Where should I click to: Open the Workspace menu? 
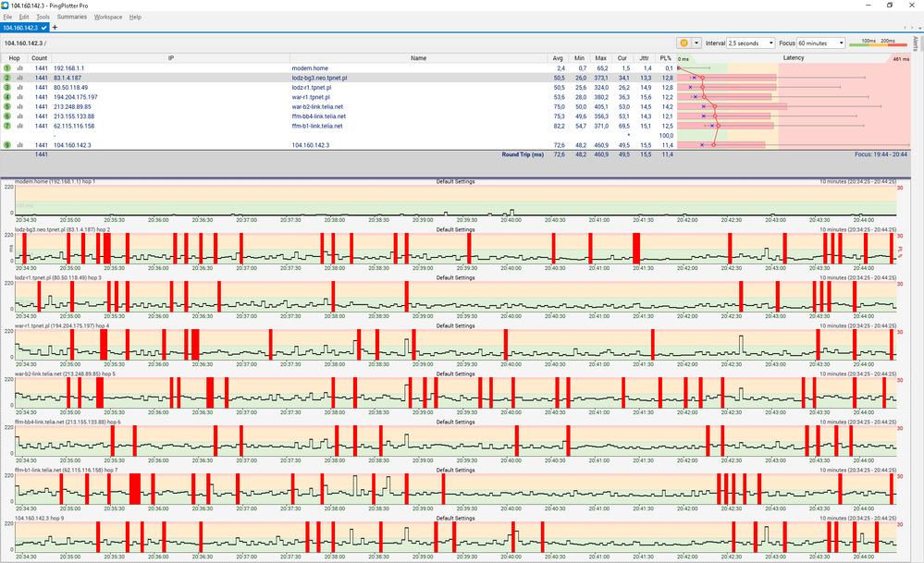click(x=108, y=17)
